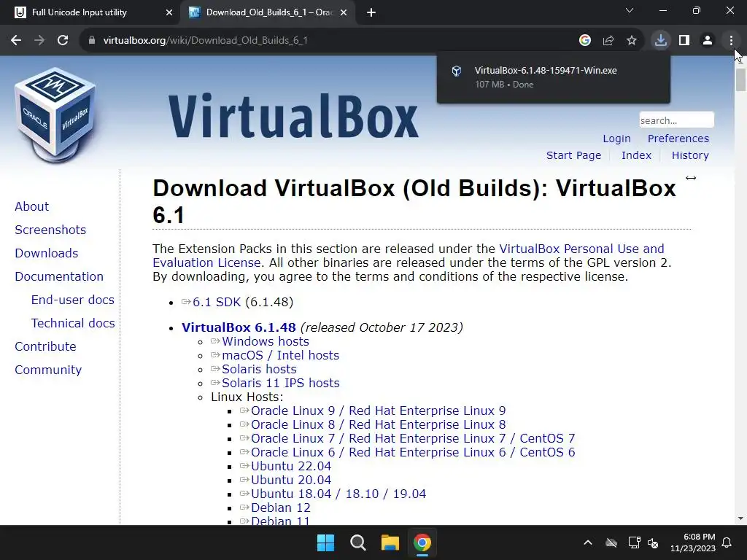Show hidden system tray icons
This screenshot has width=747, height=560.
tap(588, 542)
